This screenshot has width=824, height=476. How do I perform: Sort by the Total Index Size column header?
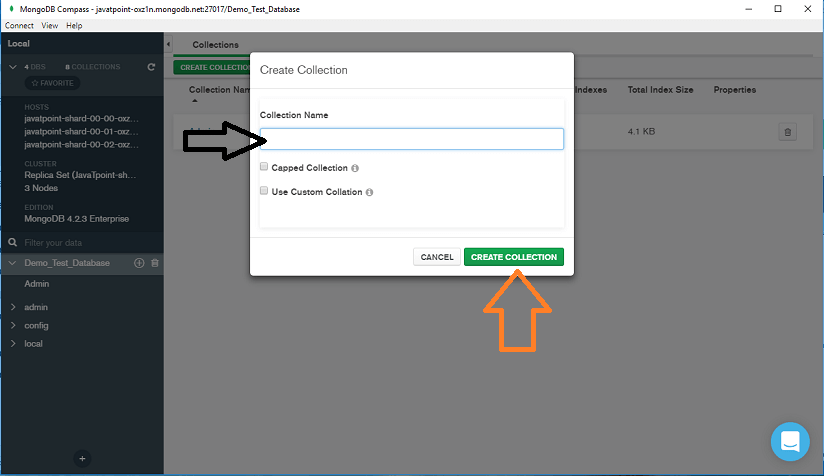[660, 90]
